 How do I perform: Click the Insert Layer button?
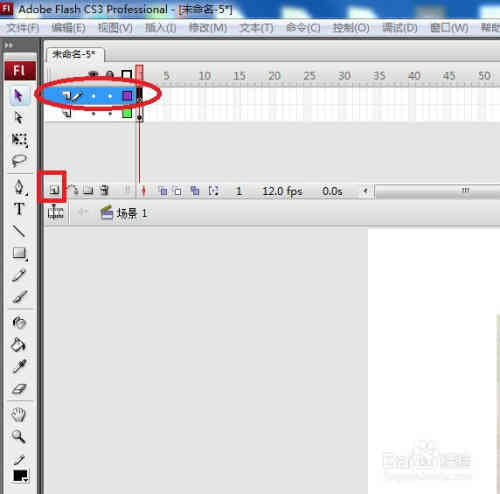(54, 190)
